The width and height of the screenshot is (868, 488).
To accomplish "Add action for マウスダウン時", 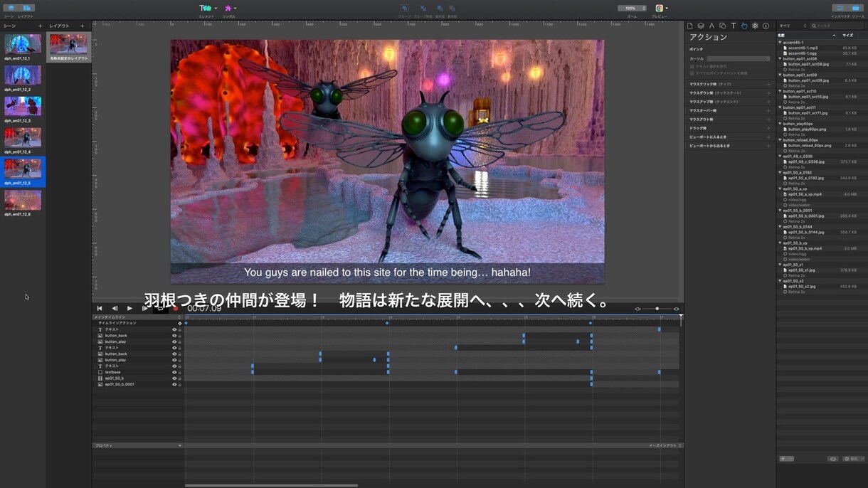I will coord(768,93).
